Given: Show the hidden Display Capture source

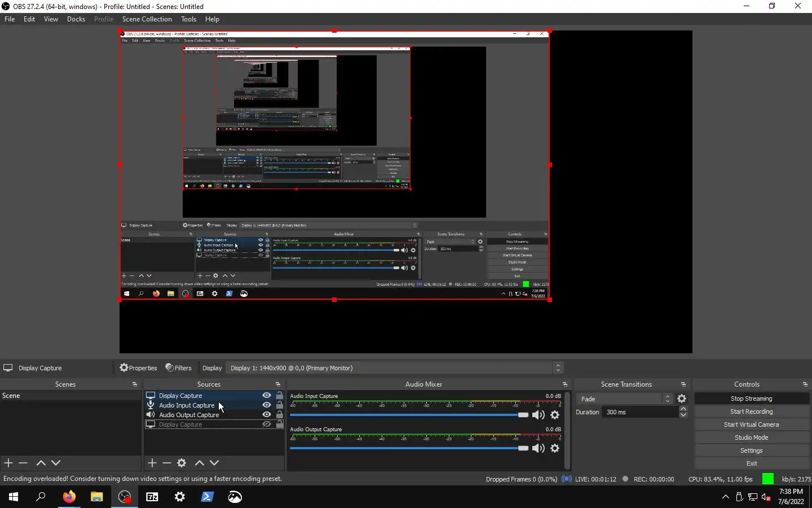Looking at the screenshot, I should pyautogui.click(x=267, y=424).
